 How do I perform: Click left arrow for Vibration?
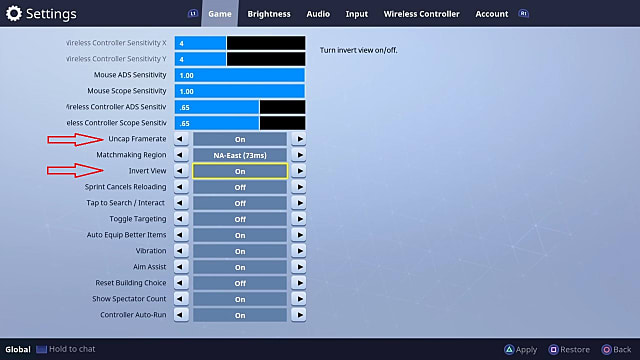coord(181,251)
